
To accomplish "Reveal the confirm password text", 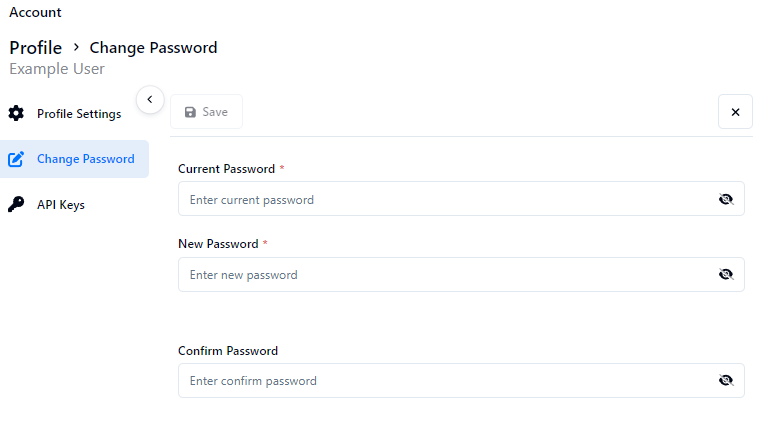I will 726,380.
